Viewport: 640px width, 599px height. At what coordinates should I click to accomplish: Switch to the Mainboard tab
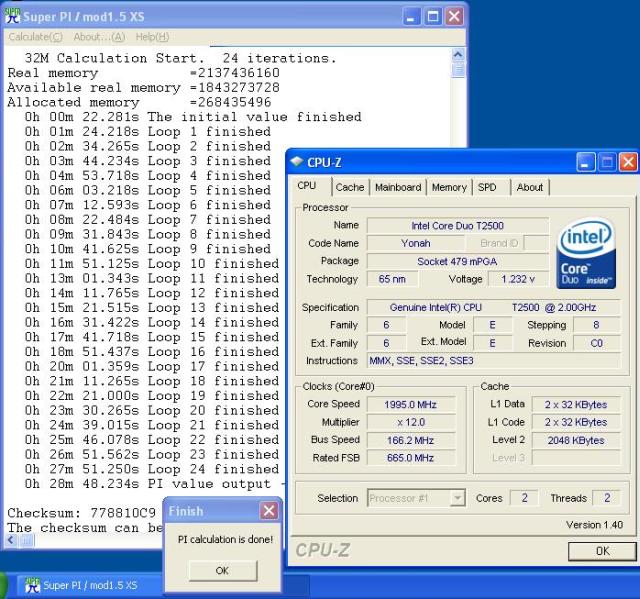click(398, 187)
